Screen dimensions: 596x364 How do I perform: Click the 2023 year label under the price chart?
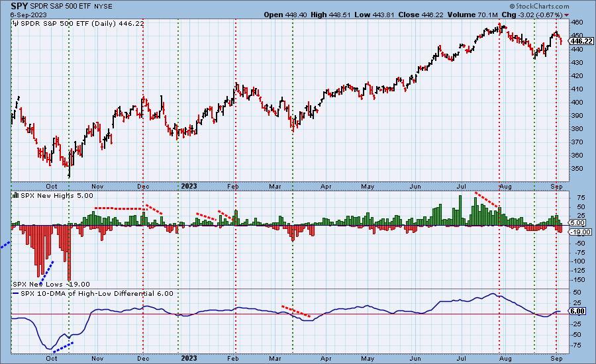[x=189, y=186]
